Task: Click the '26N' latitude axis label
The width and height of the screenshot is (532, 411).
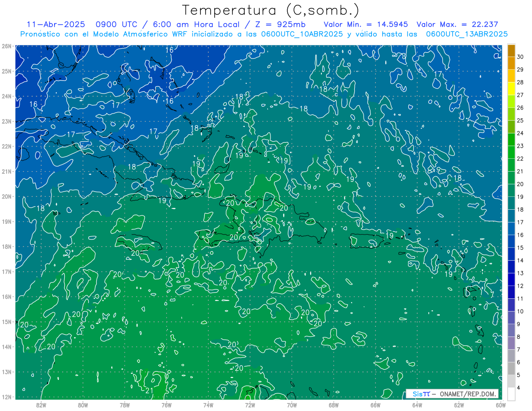Action: 6,46
